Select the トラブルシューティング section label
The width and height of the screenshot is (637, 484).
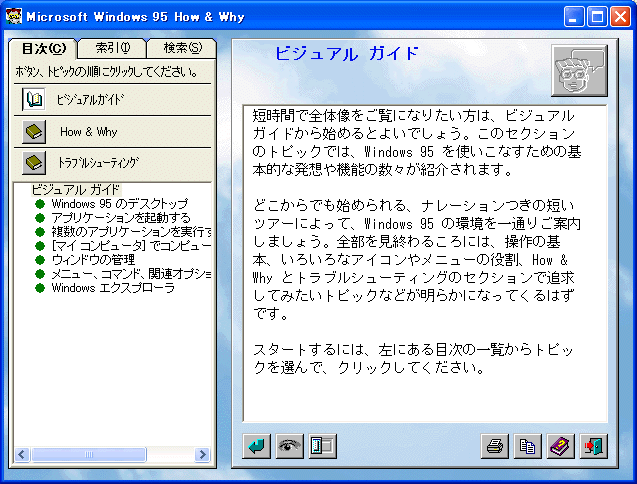tap(98, 163)
